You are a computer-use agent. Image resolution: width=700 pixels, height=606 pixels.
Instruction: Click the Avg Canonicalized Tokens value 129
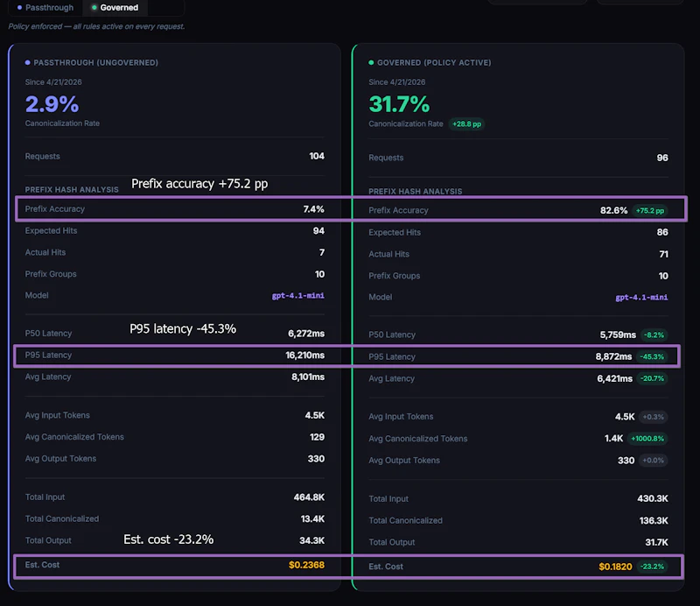pos(317,437)
